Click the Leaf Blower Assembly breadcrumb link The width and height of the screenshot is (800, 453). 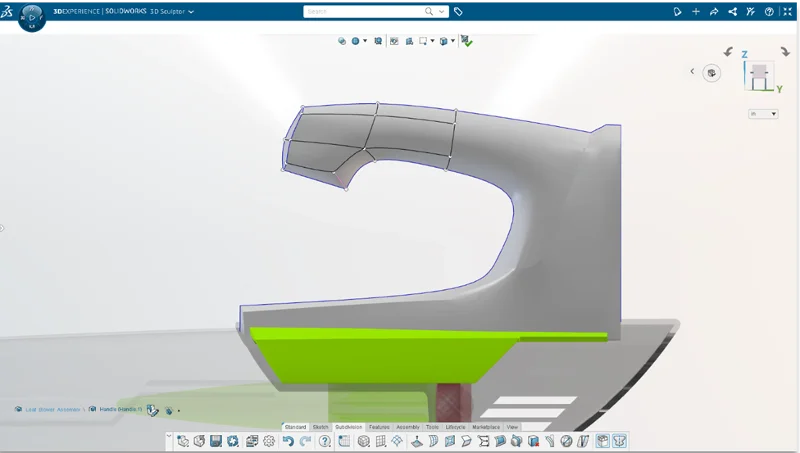coord(53,409)
